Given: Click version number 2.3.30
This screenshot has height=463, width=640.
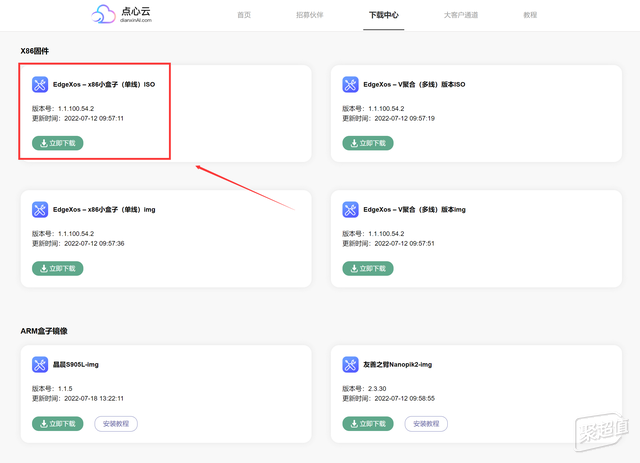Looking at the screenshot, I should (377, 389).
